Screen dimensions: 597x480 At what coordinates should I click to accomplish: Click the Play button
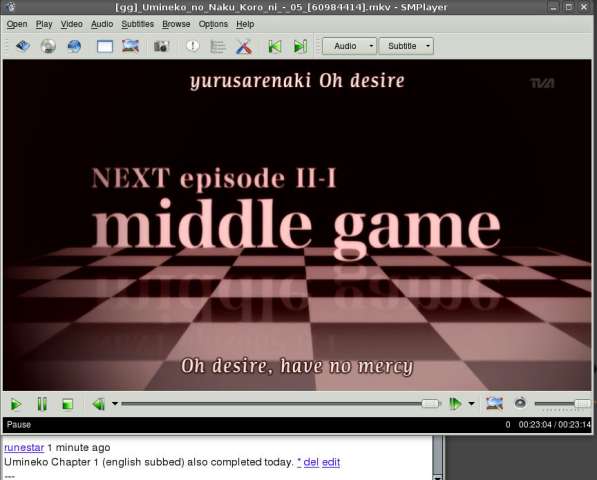pos(16,404)
